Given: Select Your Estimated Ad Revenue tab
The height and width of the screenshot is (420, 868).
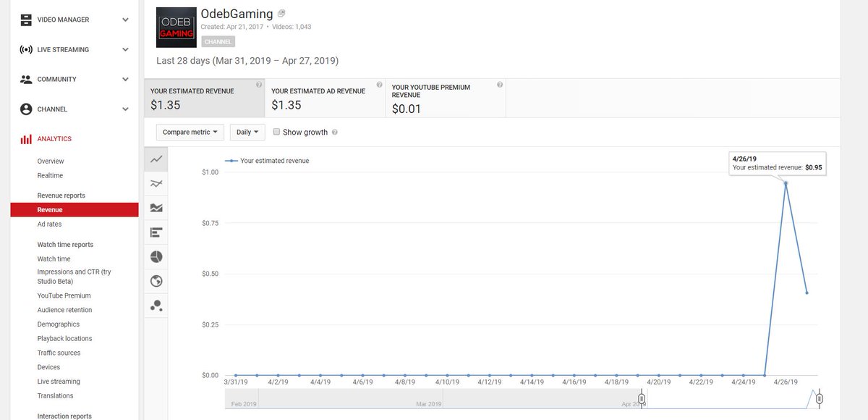Looking at the screenshot, I should pyautogui.click(x=325, y=98).
